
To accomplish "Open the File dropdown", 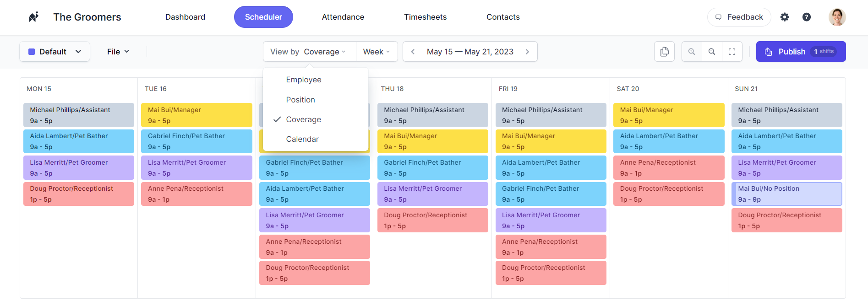I will pos(118,51).
